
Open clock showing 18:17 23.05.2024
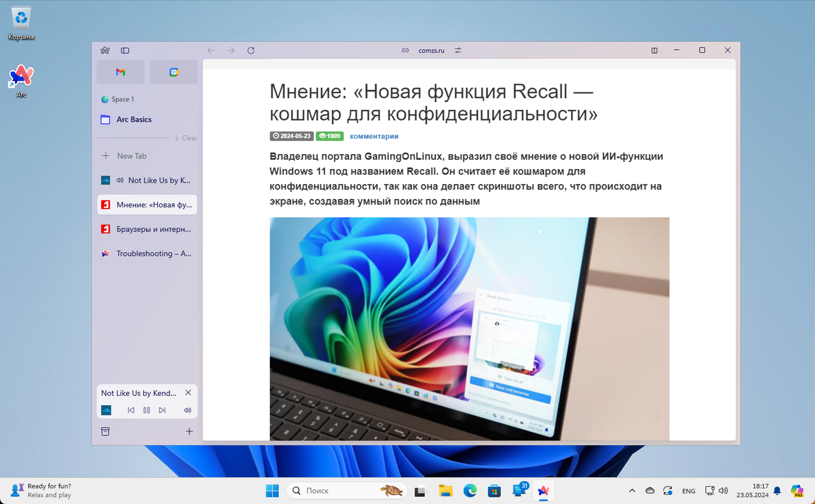click(753, 490)
